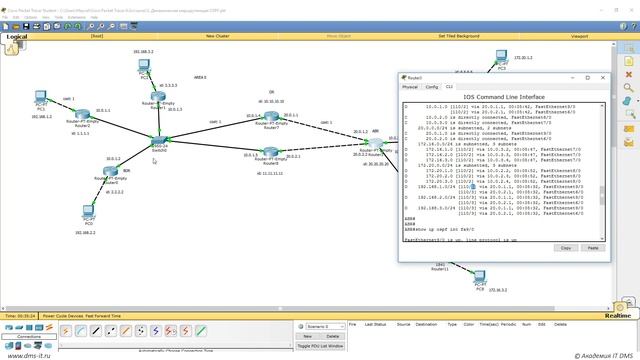The width and height of the screenshot is (640, 360).
Task: Select the End Devices category icon
Action: [9, 346]
